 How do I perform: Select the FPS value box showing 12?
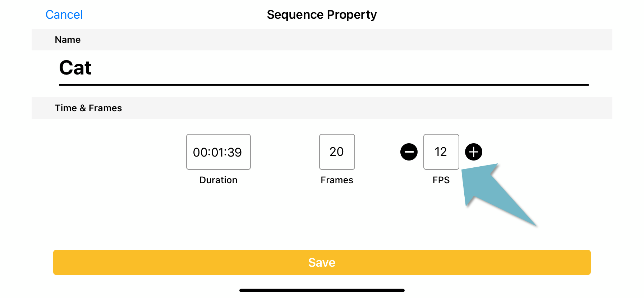pos(441,152)
